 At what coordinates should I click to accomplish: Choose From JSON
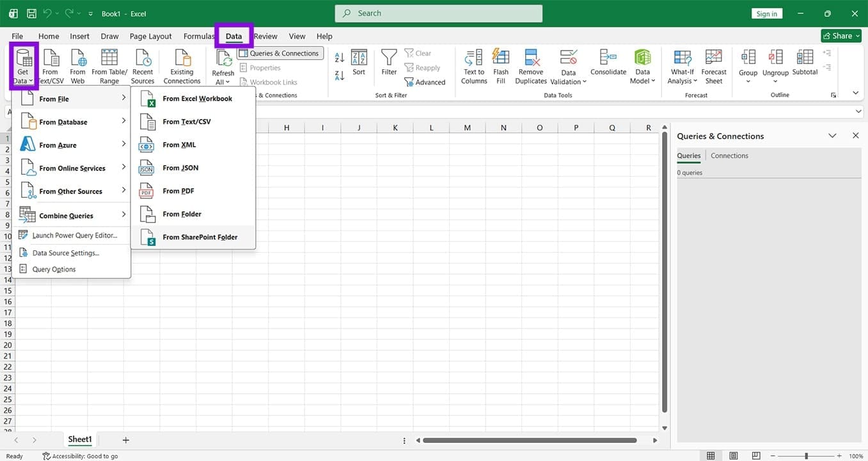pos(193,168)
